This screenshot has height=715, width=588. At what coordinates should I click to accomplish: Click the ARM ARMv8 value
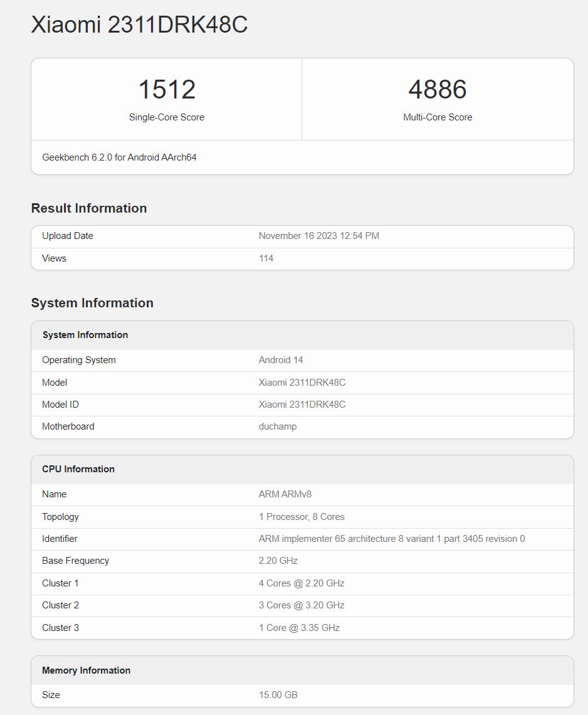tap(285, 494)
